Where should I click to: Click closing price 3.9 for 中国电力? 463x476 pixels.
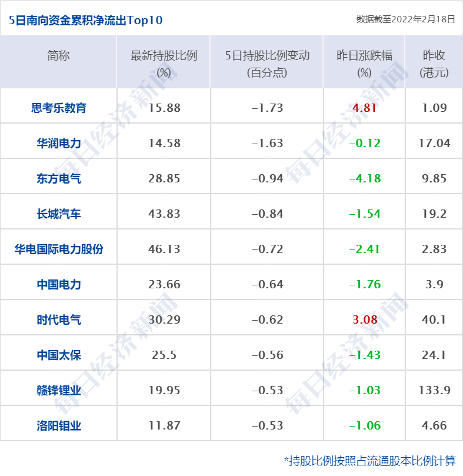[434, 284]
